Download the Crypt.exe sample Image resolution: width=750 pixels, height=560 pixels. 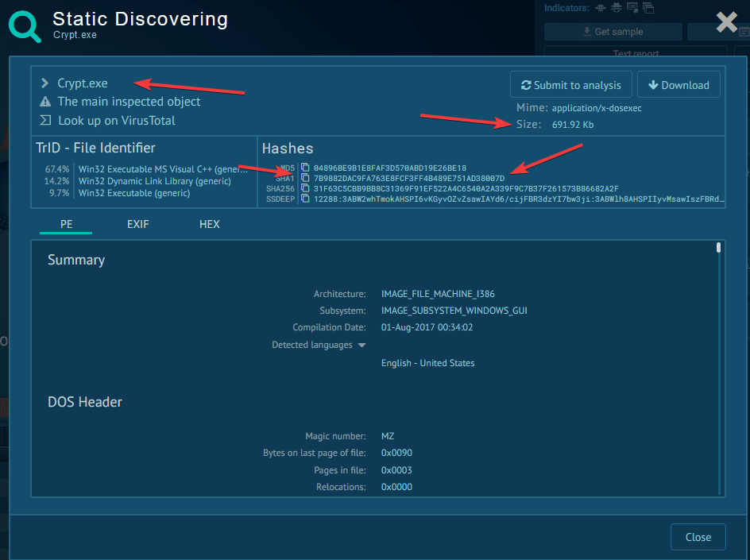(x=678, y=85)
